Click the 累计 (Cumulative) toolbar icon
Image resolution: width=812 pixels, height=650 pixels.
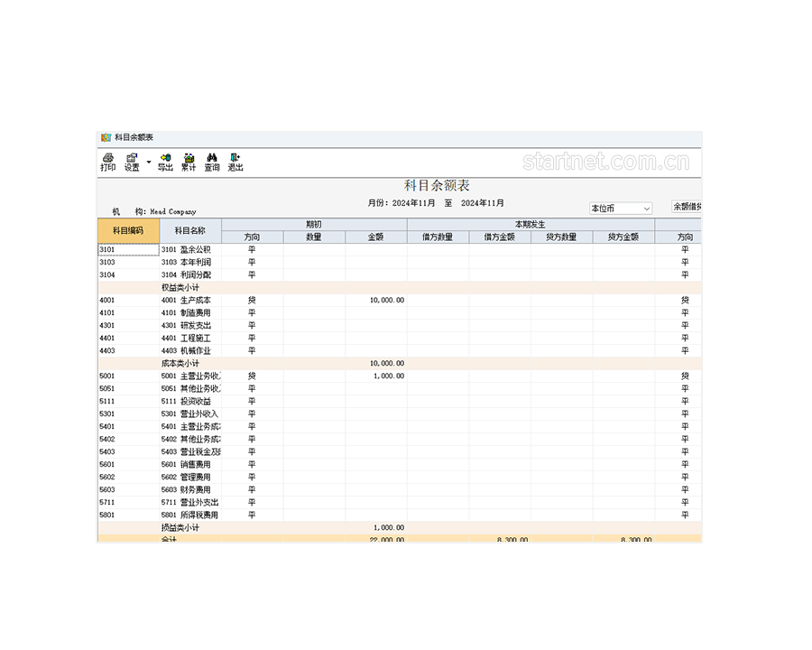coord(189,162)
